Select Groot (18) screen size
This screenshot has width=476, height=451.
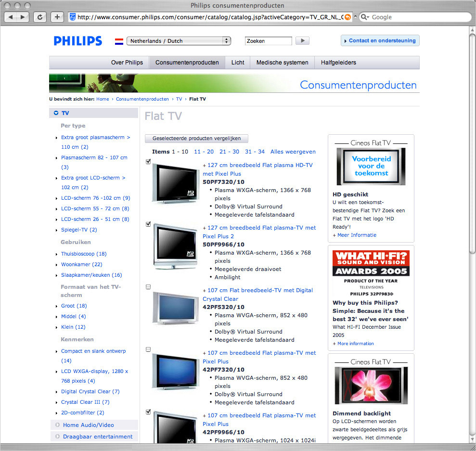coord(74,306)
